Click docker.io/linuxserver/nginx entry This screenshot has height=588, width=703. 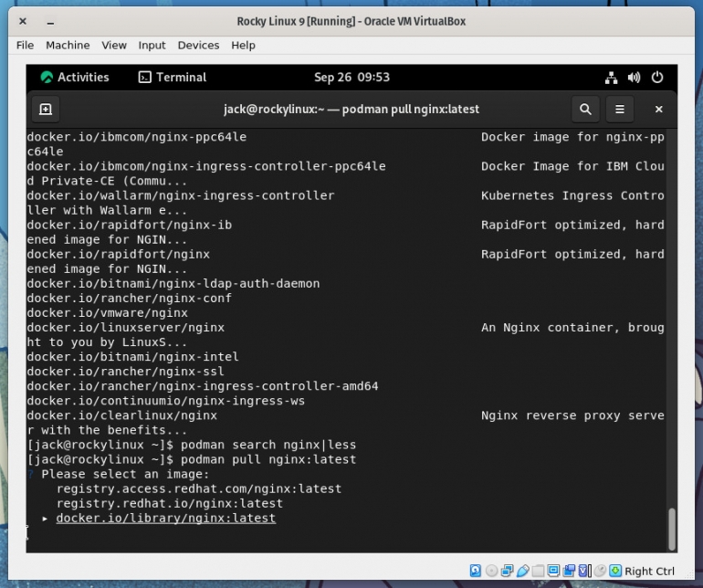(x=126, y=328)
